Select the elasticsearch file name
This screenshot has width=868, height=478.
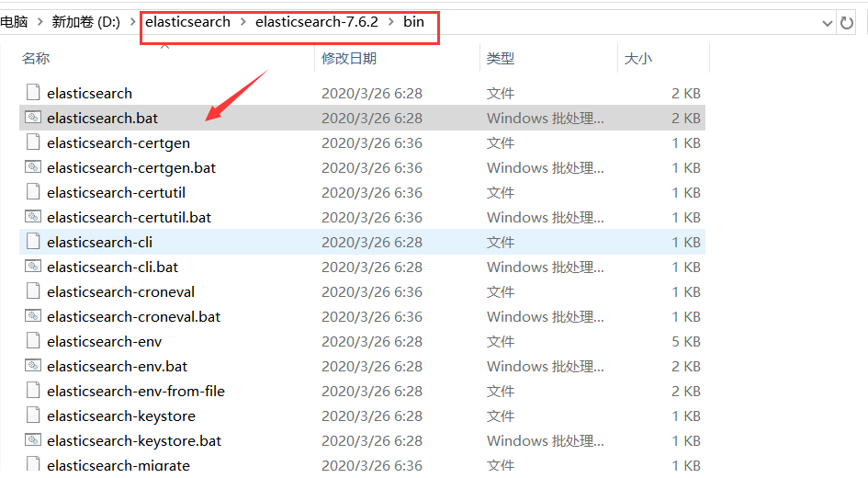coord(90,93)
